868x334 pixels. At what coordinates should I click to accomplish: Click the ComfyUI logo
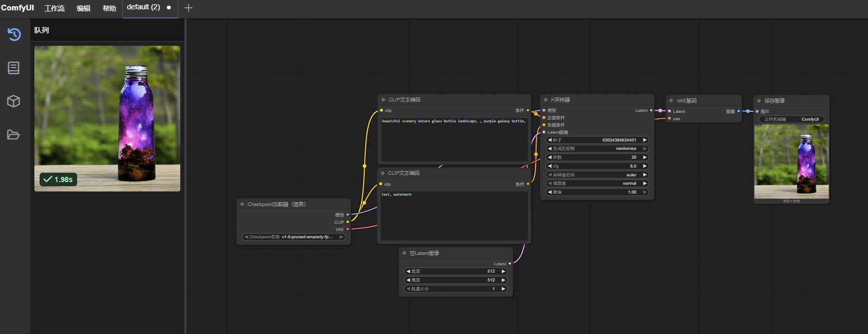(17, 8)
